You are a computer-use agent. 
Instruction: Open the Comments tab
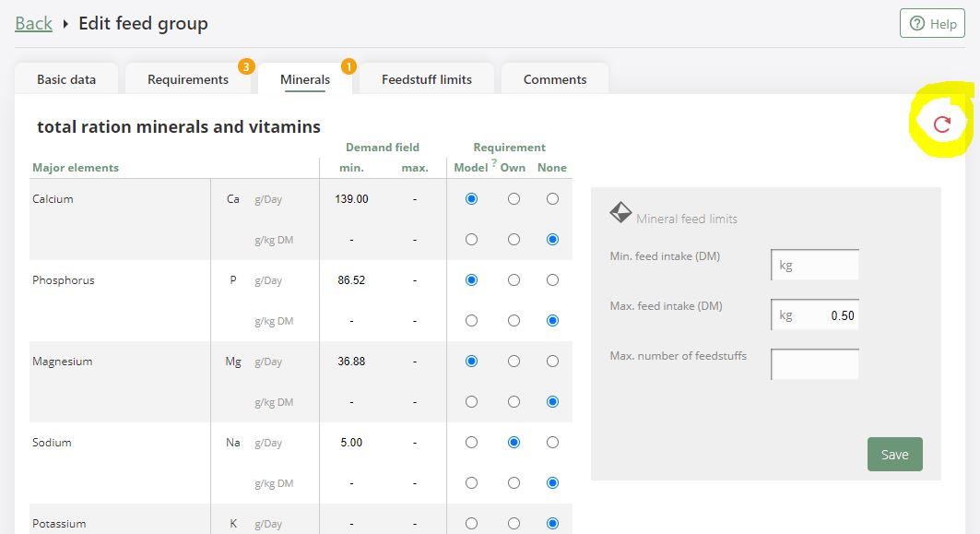tap(555, 79)
